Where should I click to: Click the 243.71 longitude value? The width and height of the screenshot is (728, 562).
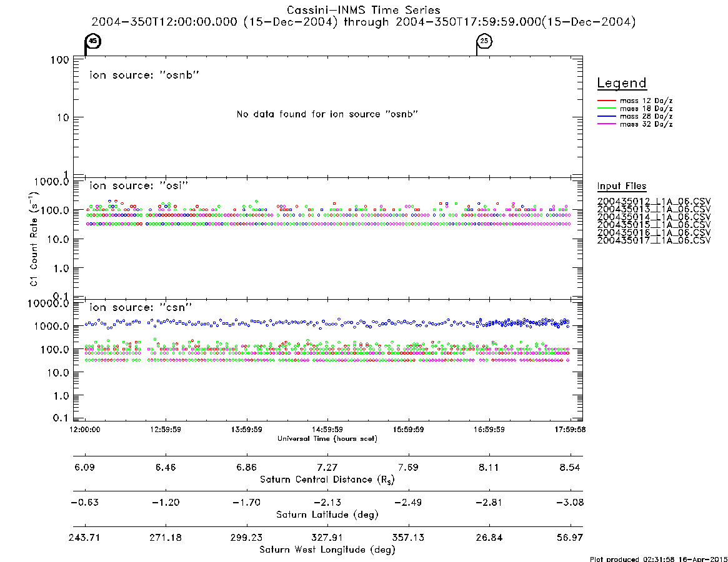(x=84, y=538)
